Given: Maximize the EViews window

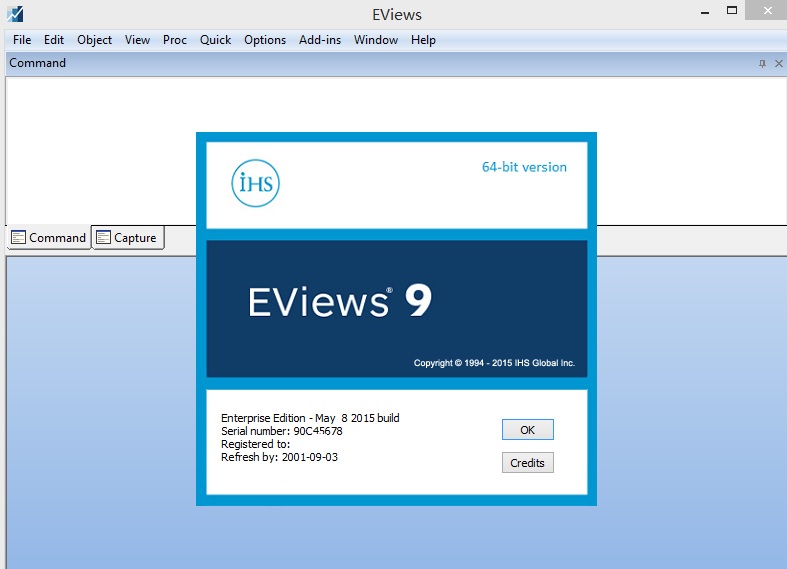Looking at the screenshot, I should click(732, 11).
